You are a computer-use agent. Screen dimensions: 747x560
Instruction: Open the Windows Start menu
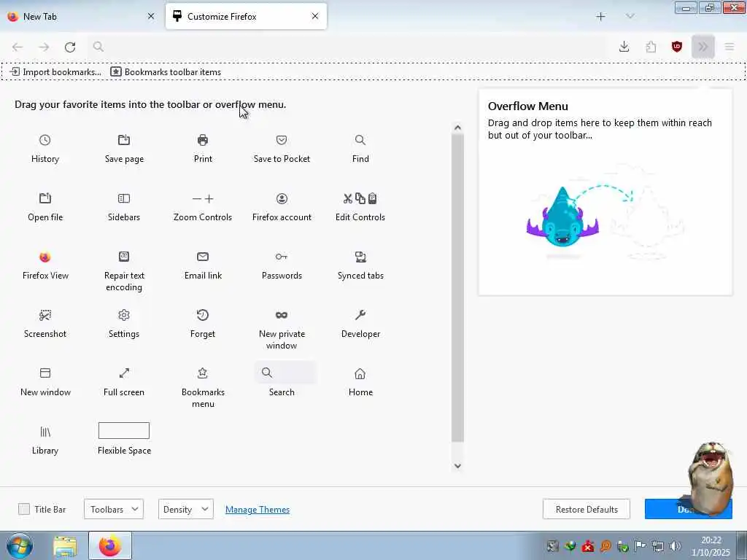click(19, 545)
